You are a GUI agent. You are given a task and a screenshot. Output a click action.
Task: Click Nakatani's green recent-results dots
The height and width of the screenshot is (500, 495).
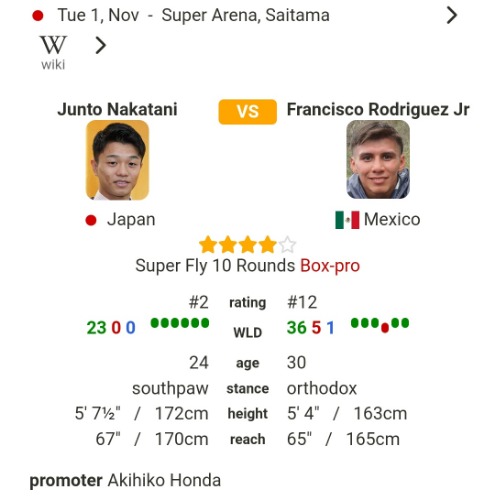(180, 323)
